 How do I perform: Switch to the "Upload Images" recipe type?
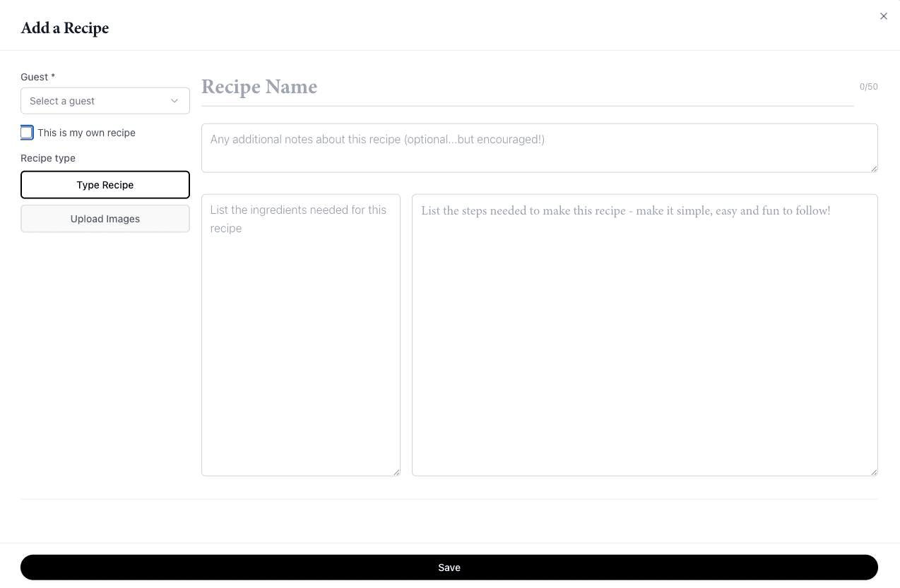click(x=105, y=219)
